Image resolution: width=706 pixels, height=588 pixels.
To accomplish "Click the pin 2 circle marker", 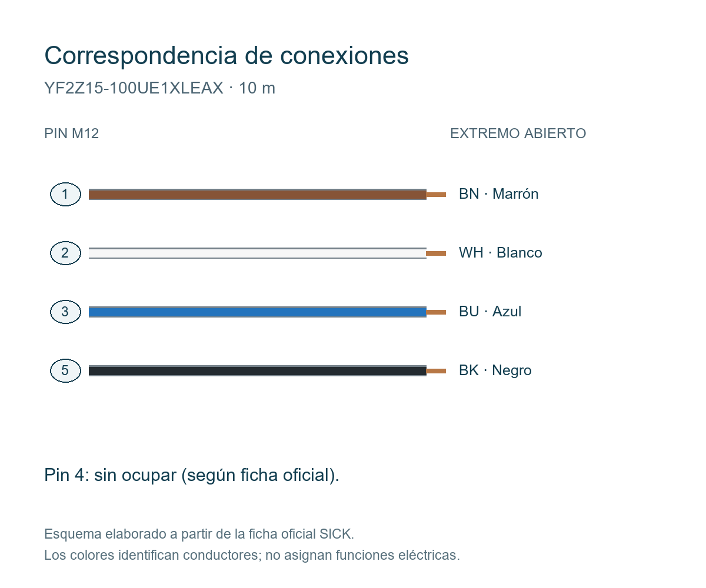I will click(x=65, y=253).
